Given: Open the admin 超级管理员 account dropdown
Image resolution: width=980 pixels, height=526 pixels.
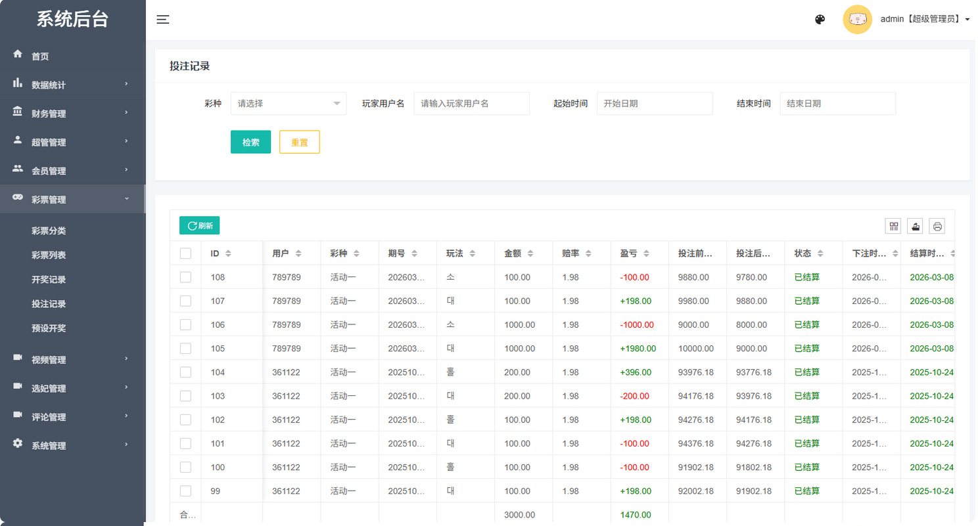Looking at the screenshot, I should click(925, 20).
